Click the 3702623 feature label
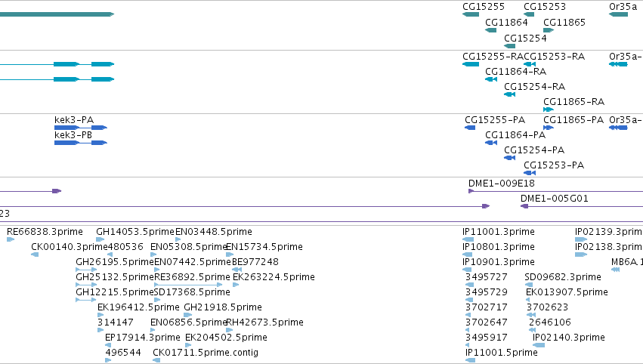 547,307
